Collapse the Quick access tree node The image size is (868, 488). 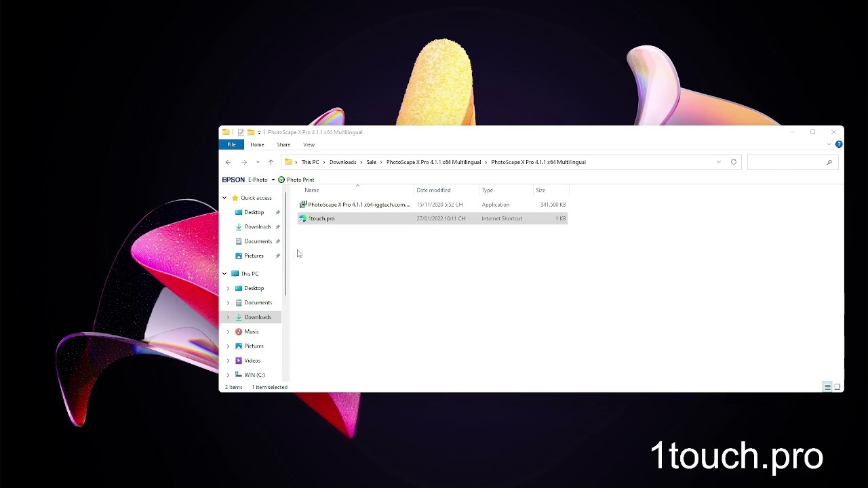click(224, 198)
